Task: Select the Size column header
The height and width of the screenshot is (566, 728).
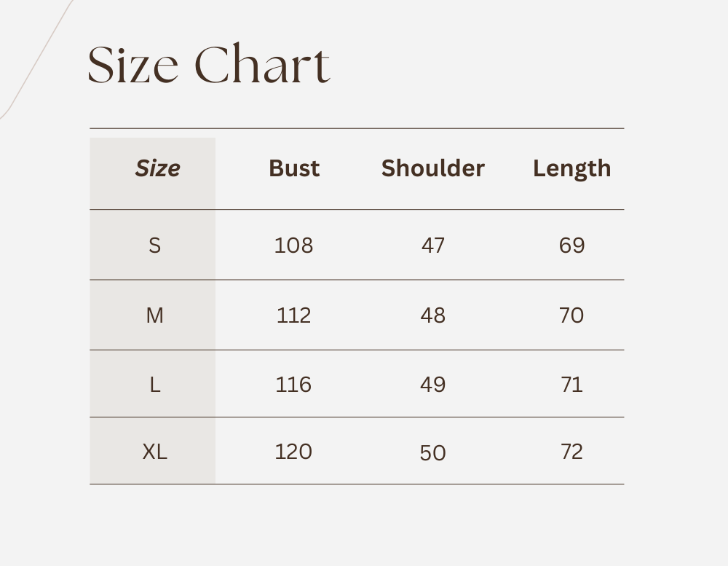Action: (157, 168)
